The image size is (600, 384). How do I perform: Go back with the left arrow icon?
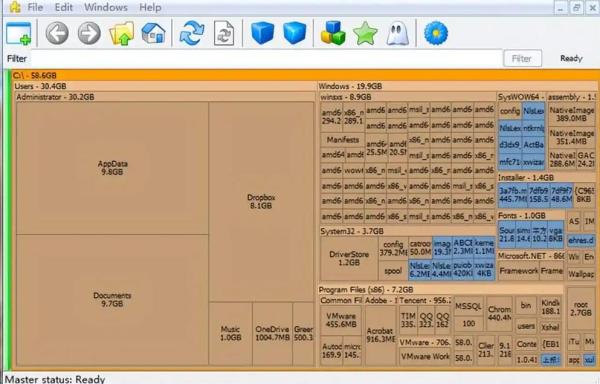point(57,33)
